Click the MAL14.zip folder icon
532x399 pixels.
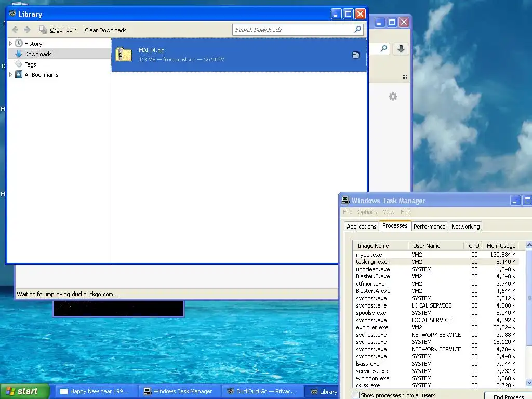point(124,55)
